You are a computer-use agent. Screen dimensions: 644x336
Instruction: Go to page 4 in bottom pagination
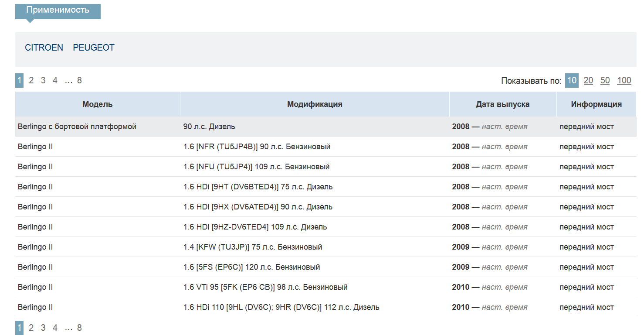click(x=55, y=328)
